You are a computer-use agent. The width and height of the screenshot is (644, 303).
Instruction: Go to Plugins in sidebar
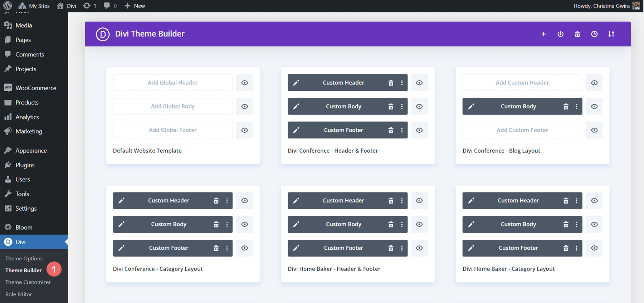click(x=34, y=165)
